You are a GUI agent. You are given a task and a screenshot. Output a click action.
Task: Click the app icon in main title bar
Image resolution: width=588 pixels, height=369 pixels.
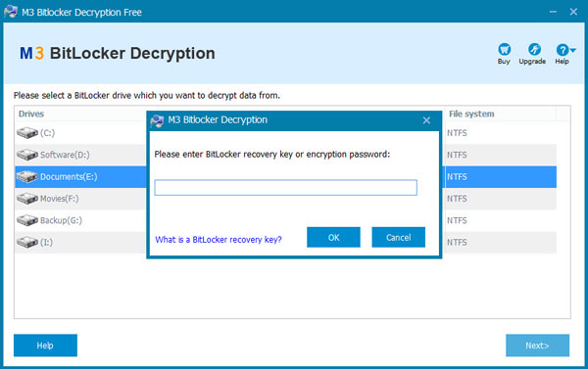[11, 12]
